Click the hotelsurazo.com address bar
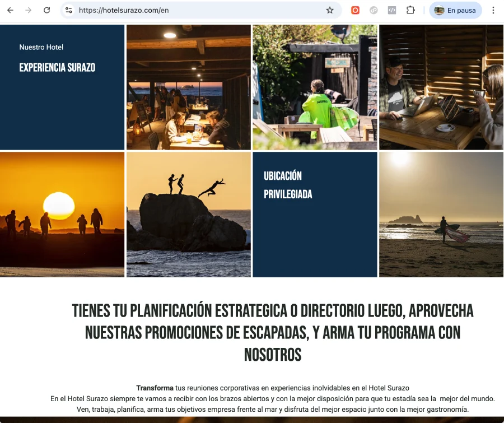The width and height of the screenshot is (504, 423). pyautogui.click(x=196, y=10)
